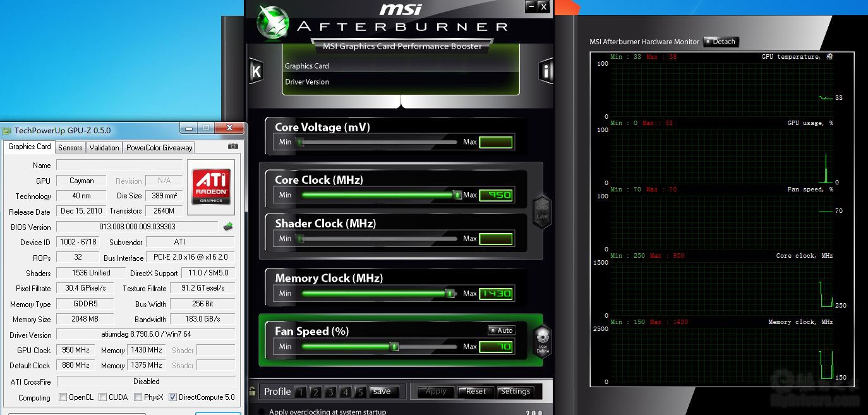This screenshot has width=868, height=415.
Task: Click the Fan speed graph
Action: click(x=722, y=222)
